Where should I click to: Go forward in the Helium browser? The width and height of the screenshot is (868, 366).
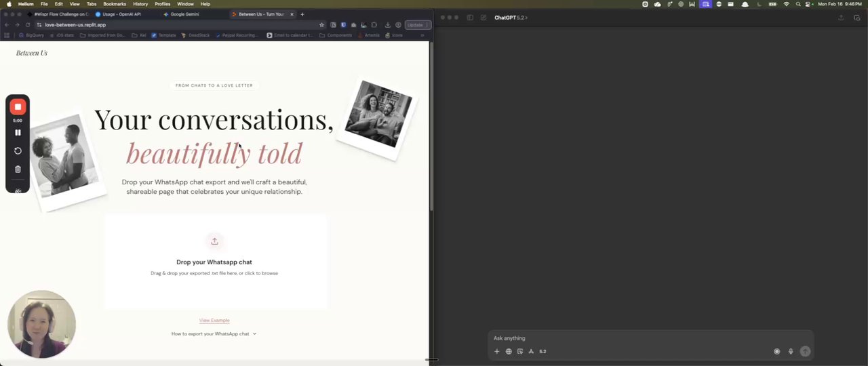17,25
